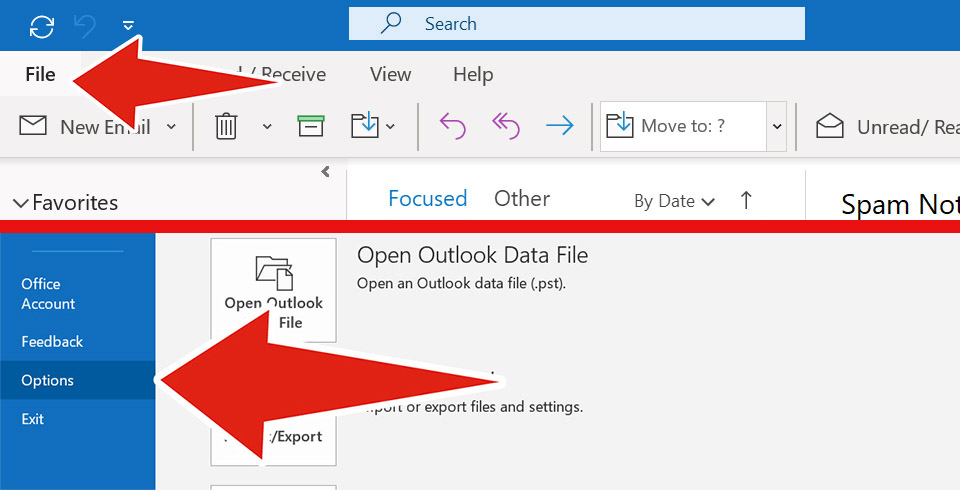Choose Exit in File sidebar

(32, 419)
